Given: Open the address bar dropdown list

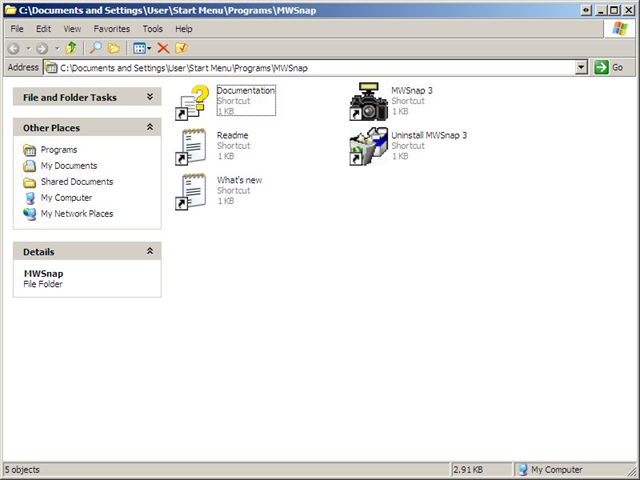Looking at the screenshot, I should point(581,67).
